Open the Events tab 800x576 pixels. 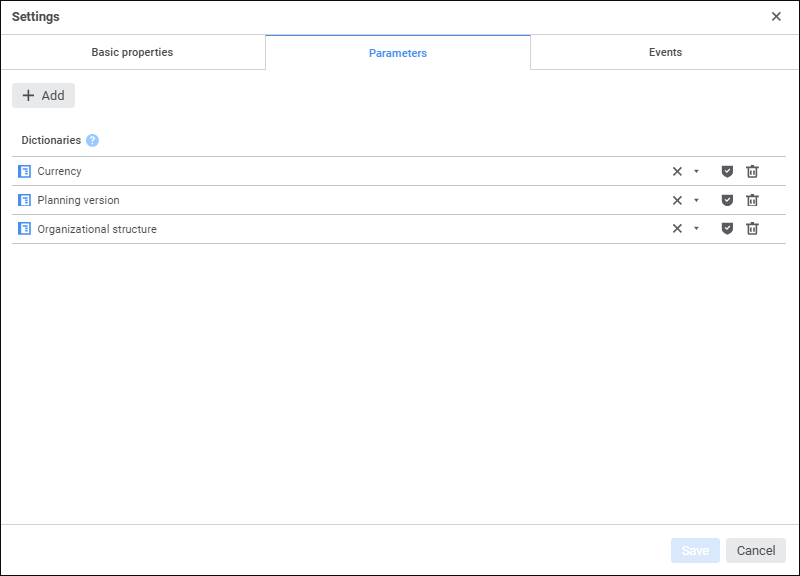pos(665,52)
